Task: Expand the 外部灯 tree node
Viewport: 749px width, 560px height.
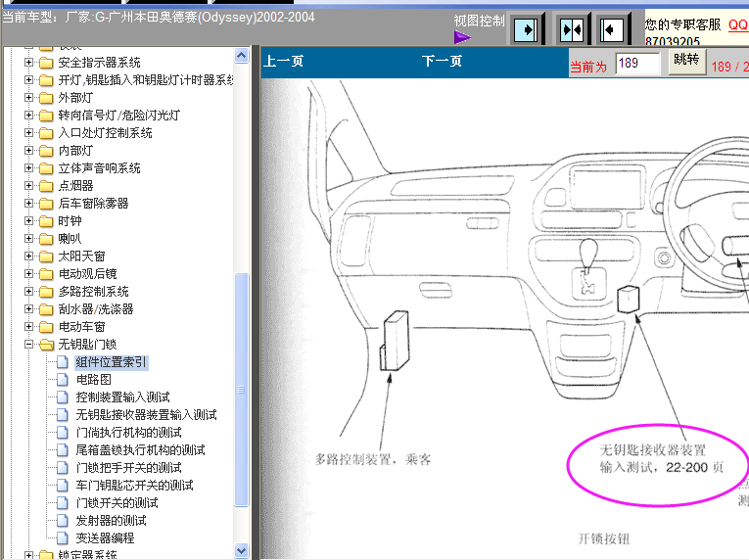Action: click(x=28, y=98)
